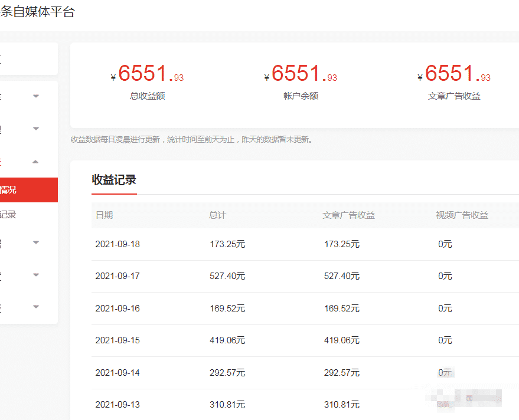Open the 记录 sidebar item
Screen dimensions: 519x420
pyautogui.click(x=8, y=214)
